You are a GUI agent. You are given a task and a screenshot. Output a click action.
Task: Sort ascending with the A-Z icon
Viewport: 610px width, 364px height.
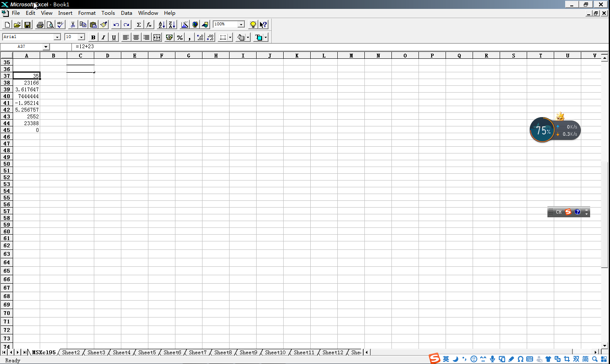tap(161, 25)
